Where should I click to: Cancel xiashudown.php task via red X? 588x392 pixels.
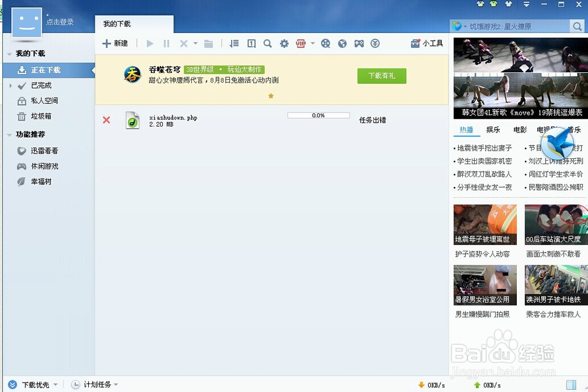coord(106,119)
